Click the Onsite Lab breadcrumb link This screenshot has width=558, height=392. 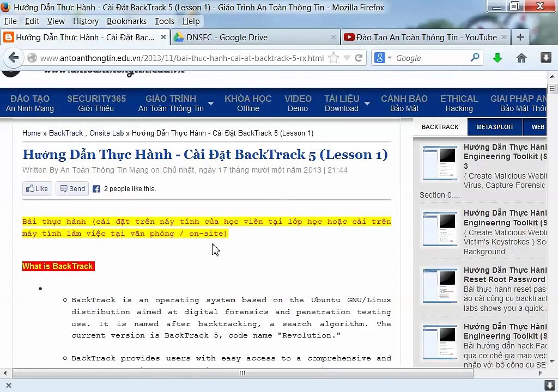(x=106, y=133)
